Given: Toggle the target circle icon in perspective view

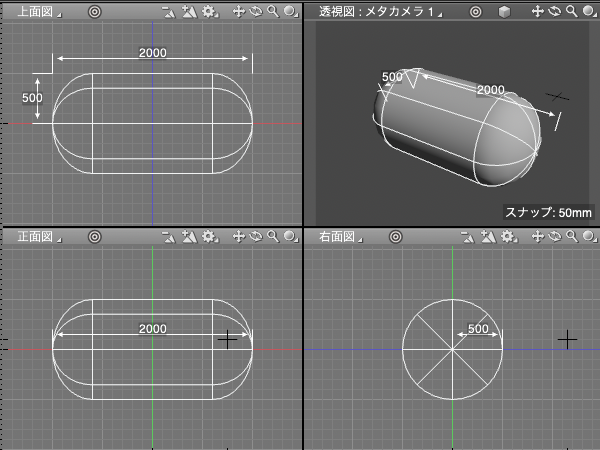Looking at the screenshot, I should (475, 12).
